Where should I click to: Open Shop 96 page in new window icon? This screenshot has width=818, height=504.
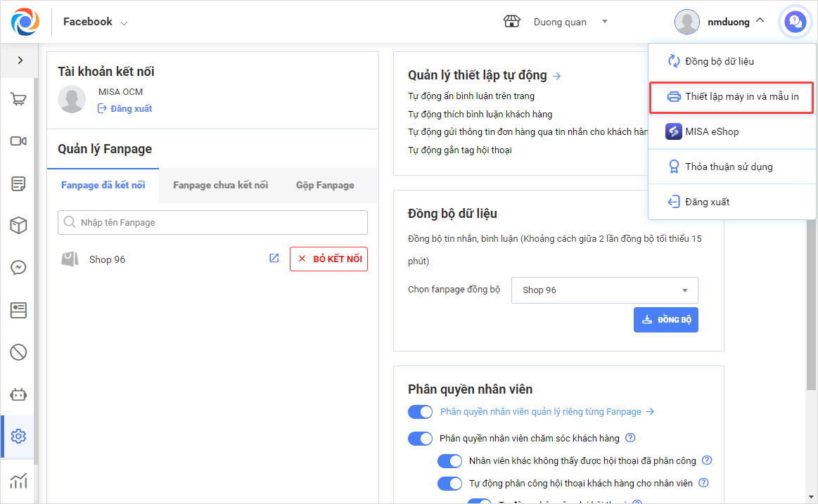[x=274, y=259]
